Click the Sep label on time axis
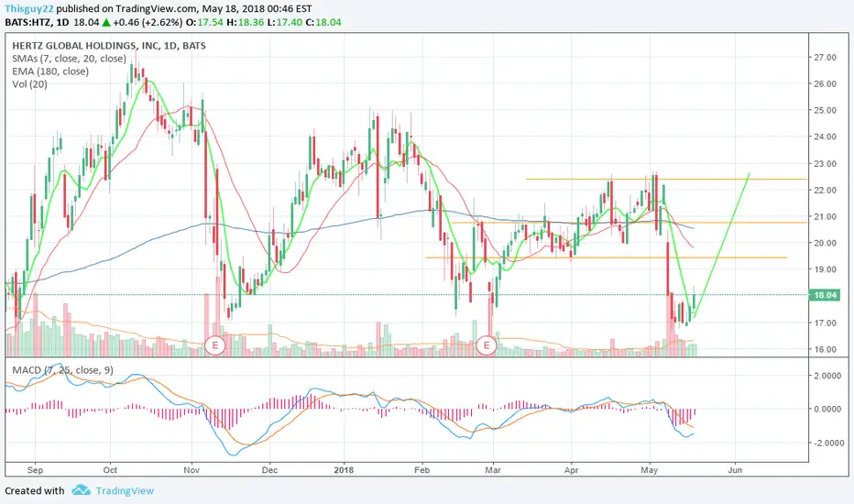The height and width of the screenshot is (504, 854). pyautogui.click(x=35, y=470)
